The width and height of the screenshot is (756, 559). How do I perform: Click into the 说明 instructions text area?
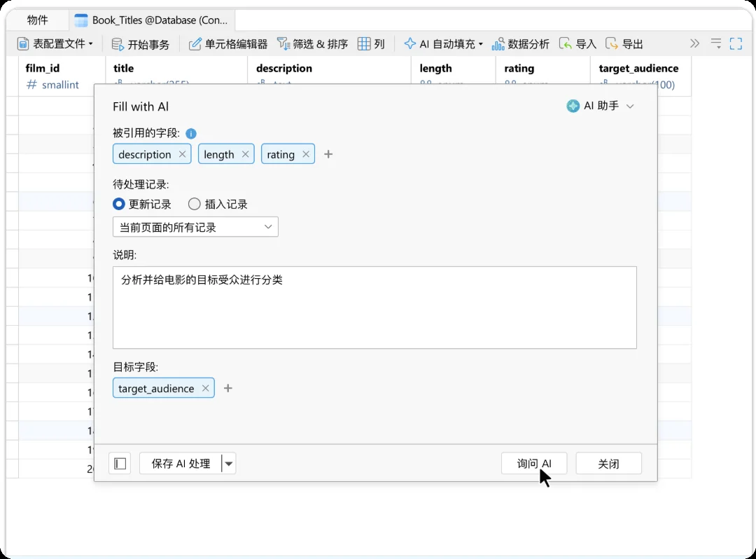tap(374, 308)
